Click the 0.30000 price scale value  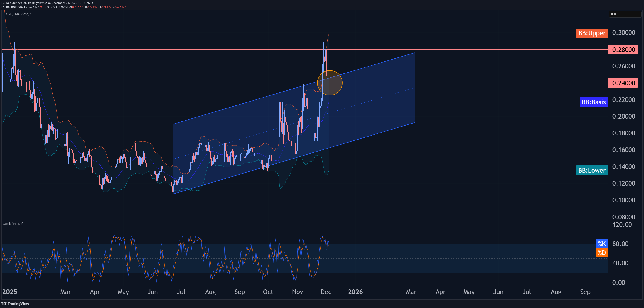click(x=624, y=33)
